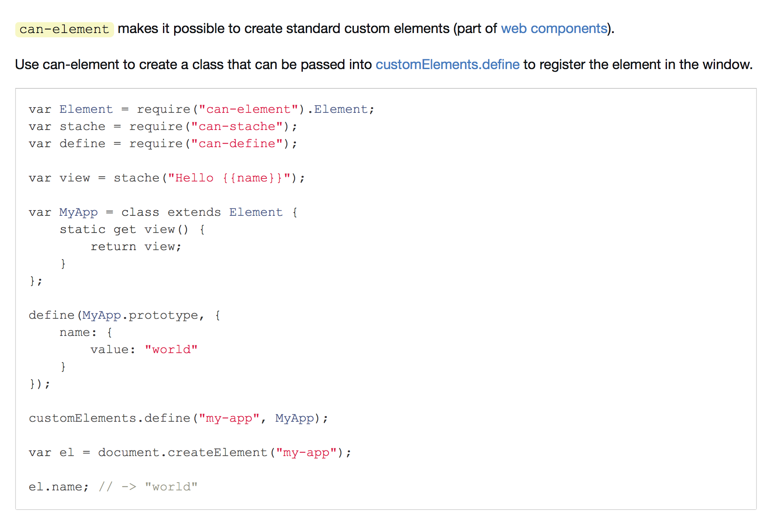Click the "can-element" require string
The width and height of the screenshot is (772, 532).
[x=248, y=109]
